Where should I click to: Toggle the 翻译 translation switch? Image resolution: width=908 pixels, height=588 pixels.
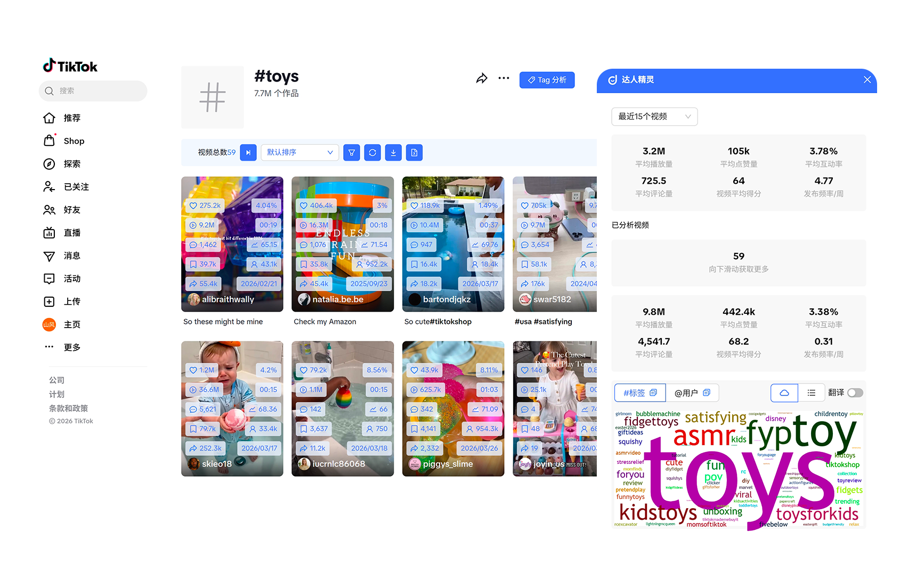(x=855, y=393)
